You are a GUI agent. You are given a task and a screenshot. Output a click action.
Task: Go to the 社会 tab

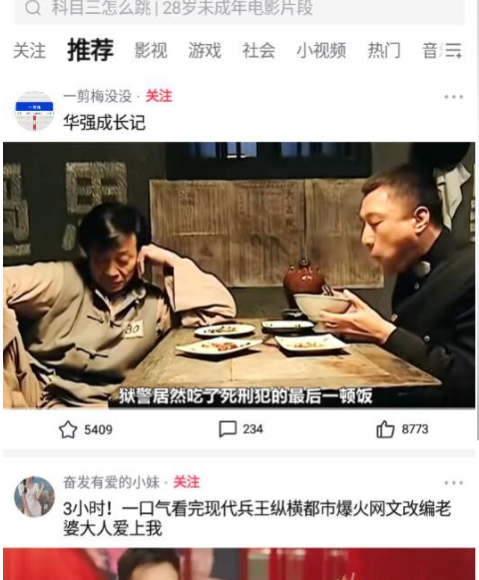(x=259, y=50)
